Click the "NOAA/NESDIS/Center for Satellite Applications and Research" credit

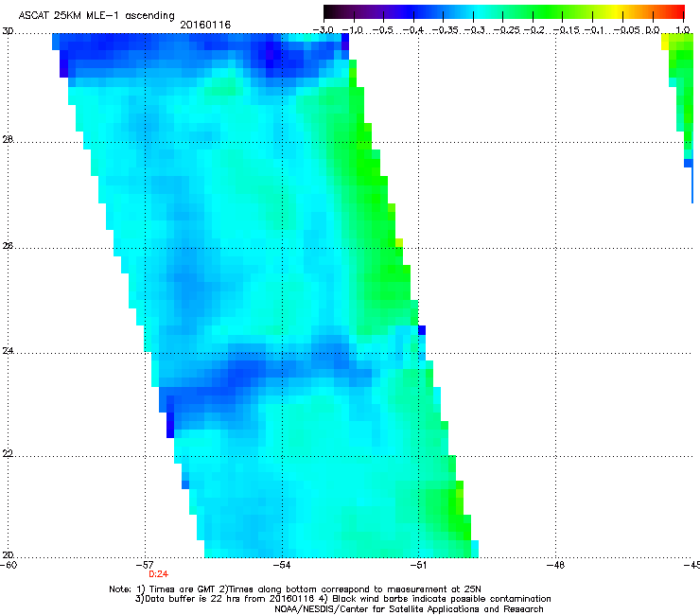click(x=409, y=609)
